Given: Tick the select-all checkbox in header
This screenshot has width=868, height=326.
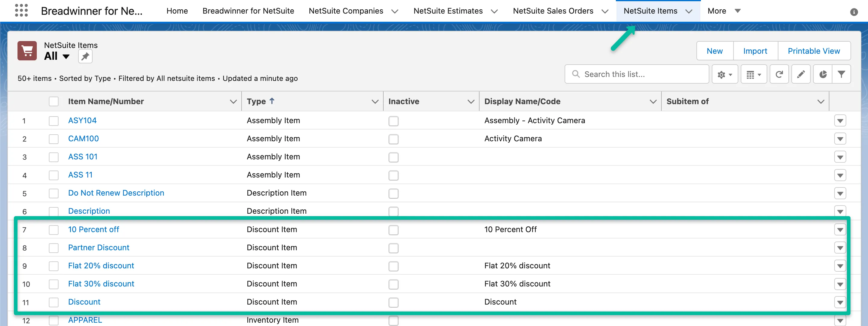Looking at the screenshot, I should click(54, 101).
